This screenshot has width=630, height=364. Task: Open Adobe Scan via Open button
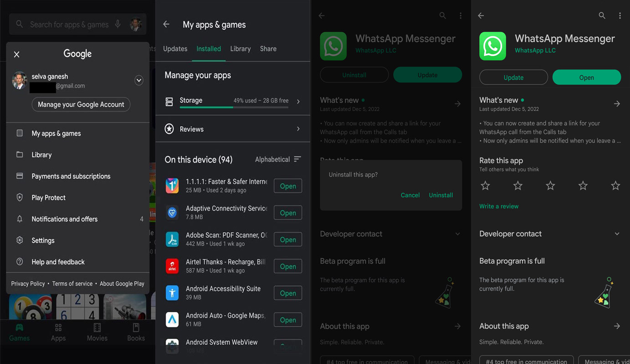(x=288, y=240)
